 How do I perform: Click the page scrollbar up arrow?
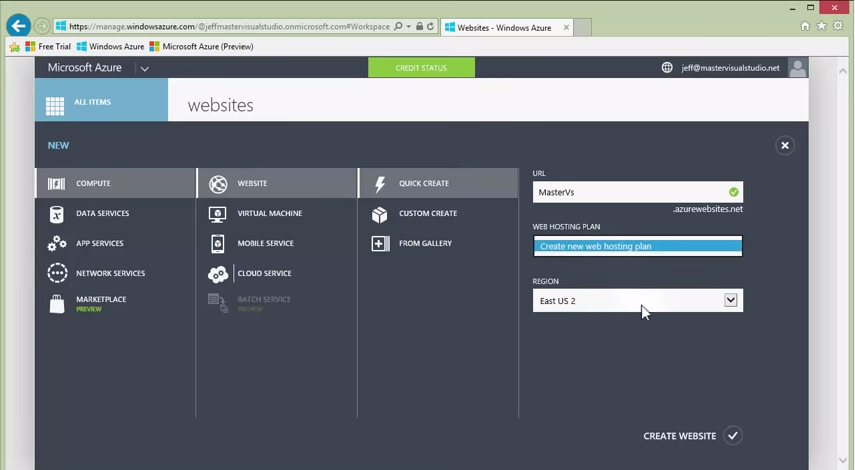pyautogui.click(x=842, y=71)
